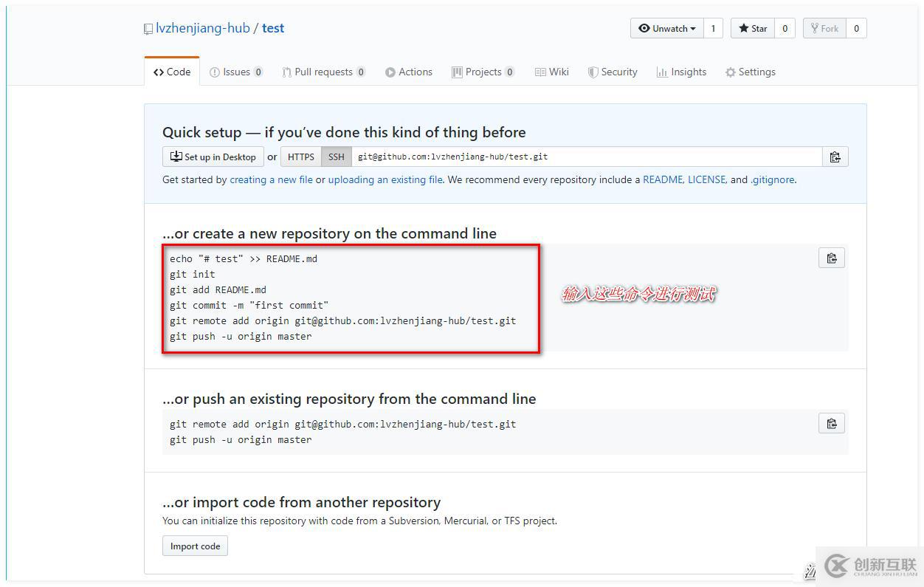Copy the push existing repository commands
The width and height of the screenshot is (924, 587).
pyautogui.click(x=832, y=423)
